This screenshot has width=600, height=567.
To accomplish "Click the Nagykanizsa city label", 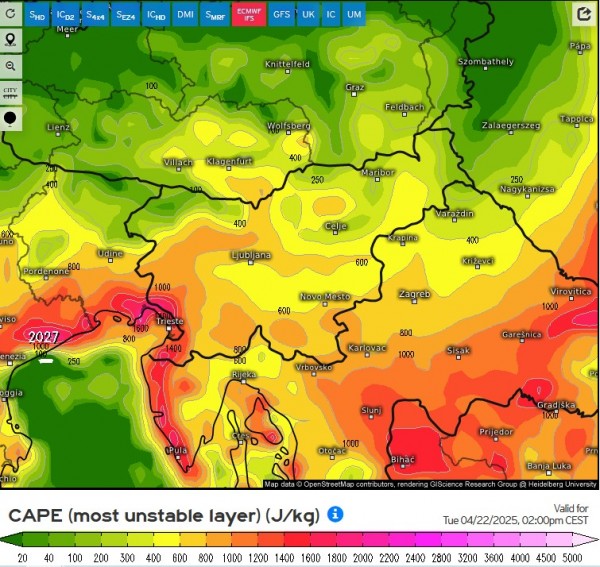I will tap(527, 189).
